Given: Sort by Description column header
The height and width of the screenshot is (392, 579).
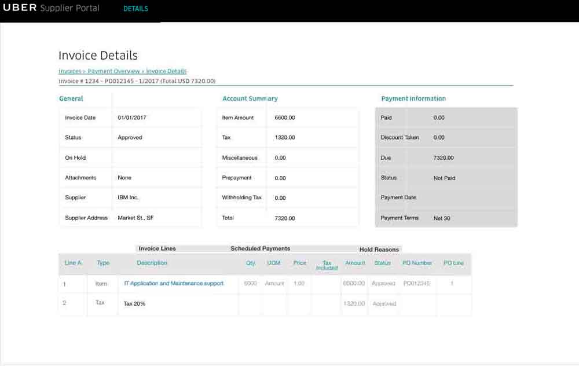Looking at the screenshot, I should tap(152, 263).
